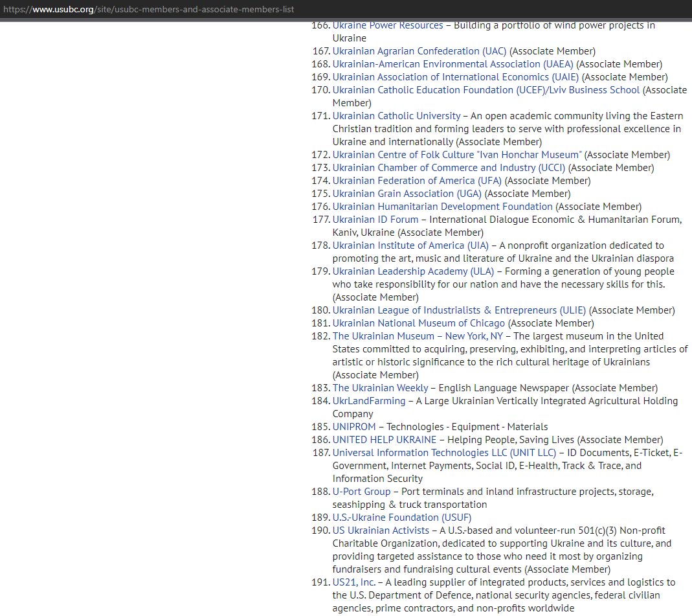Screen dimensions: 692x616
Task: Open Ukrainian League of Industrialists & Entrepreneurs link
Action: tap(459, 310)
